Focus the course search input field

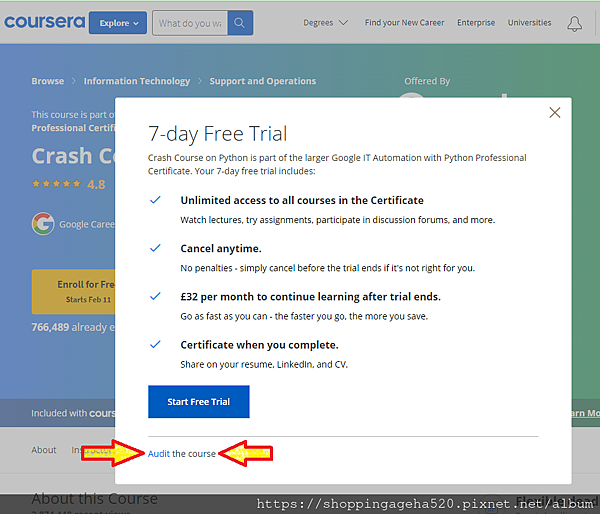[190, 23]
